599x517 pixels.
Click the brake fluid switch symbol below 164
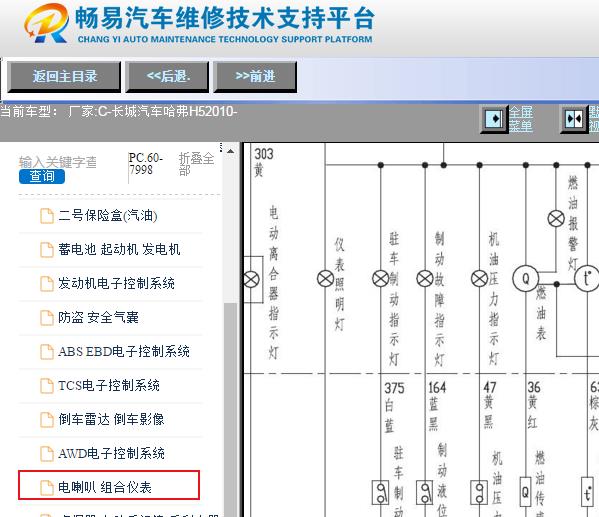coord(424,493)
